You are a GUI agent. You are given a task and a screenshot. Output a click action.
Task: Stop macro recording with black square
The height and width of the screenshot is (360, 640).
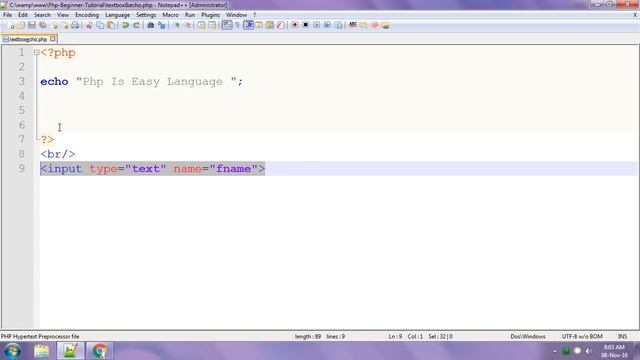pyautogui.click(x=305, y=25)
